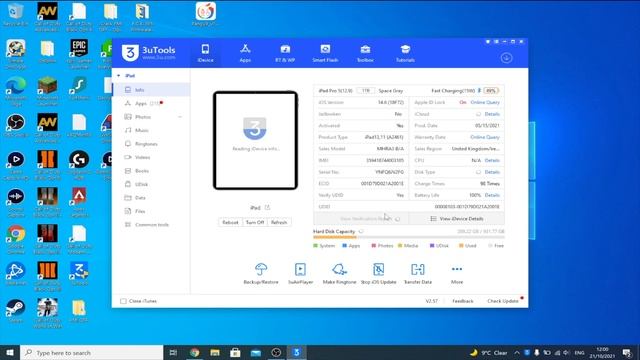Screen dimensions: 640x360
Task: Click the Turn Off button
Action: 255,222
